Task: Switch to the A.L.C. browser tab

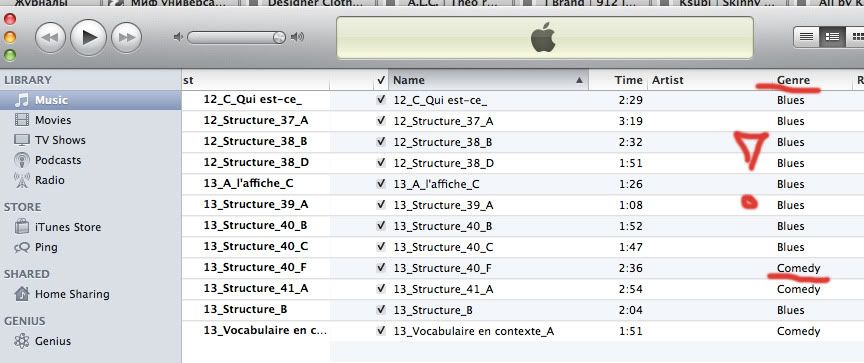Action: [453, 3]
